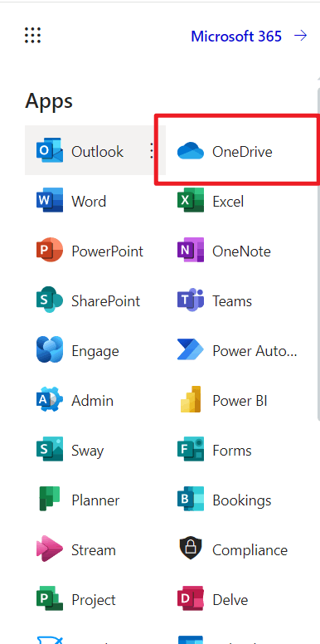The image size is (320, 644).
Task: Go to Microsoft 365 link
Action: click(236, 37)
